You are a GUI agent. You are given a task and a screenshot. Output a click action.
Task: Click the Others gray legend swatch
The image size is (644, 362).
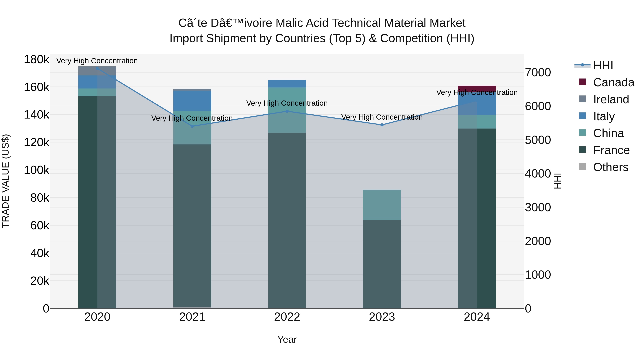(582, 166)
